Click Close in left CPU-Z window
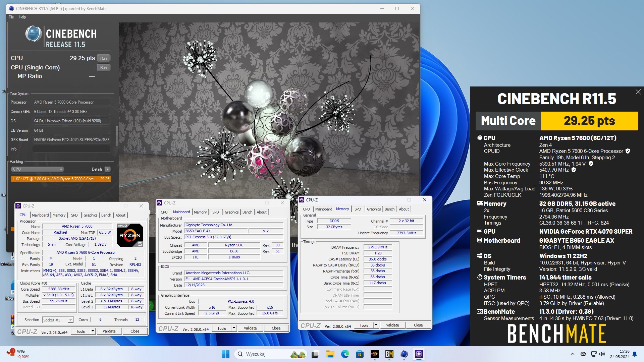 click(x=135, y=331)
